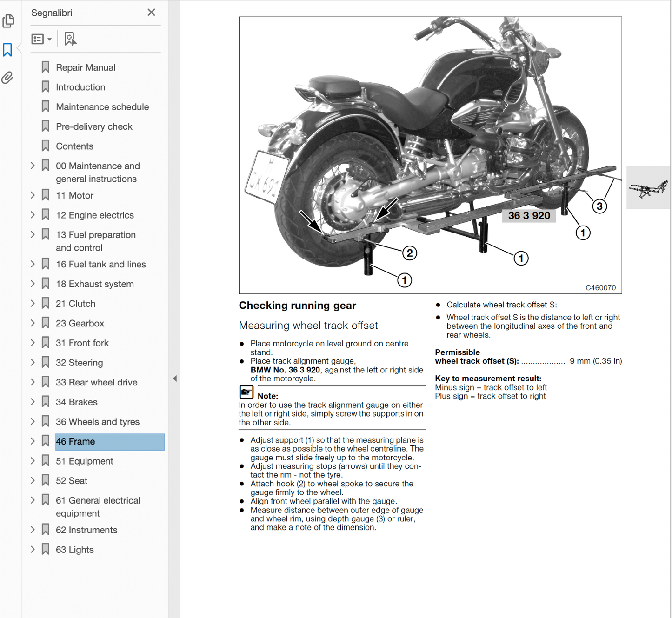Open the Repair Manual bookmark
Viewport: 672px width, 618px height.
(x=86, y=67)
